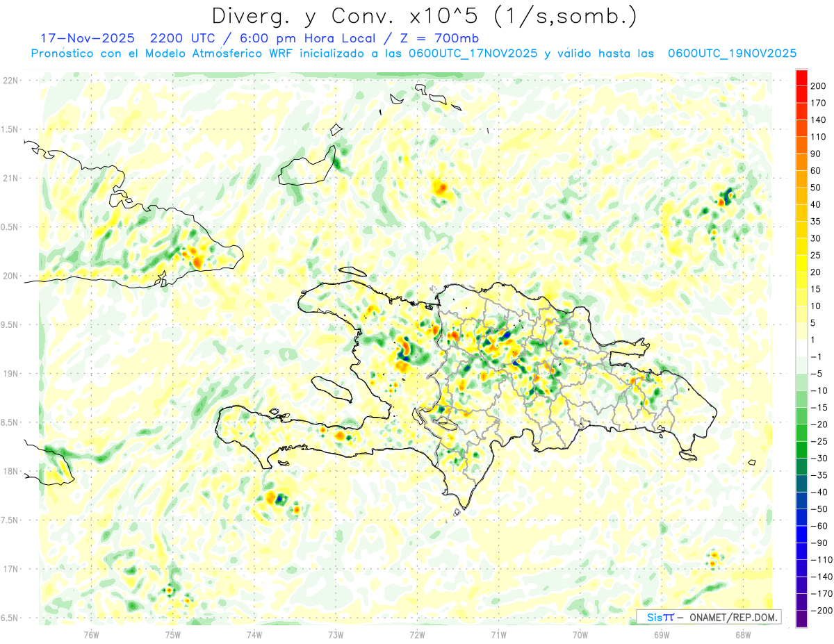
Task: Click the 'Z = 700mb' level text
Action: point(441,38)
